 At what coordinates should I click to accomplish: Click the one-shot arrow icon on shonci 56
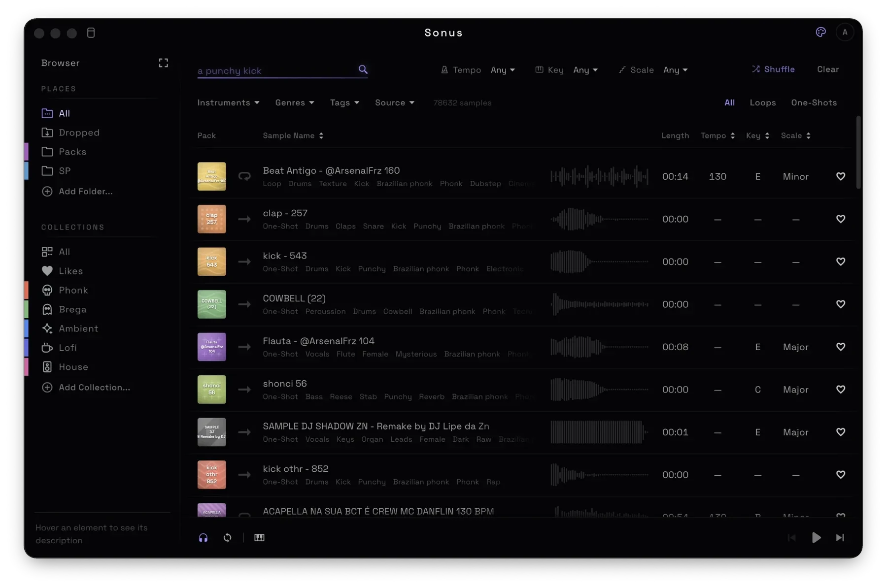point(244,390)
